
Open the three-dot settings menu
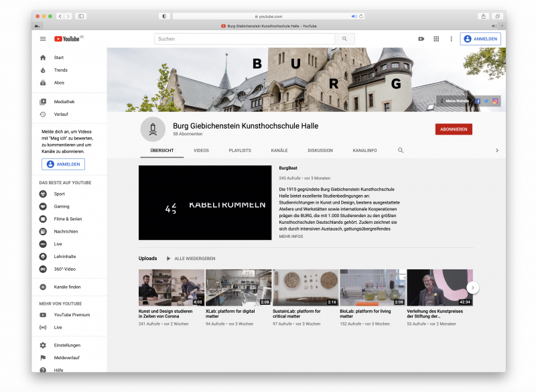451,39
